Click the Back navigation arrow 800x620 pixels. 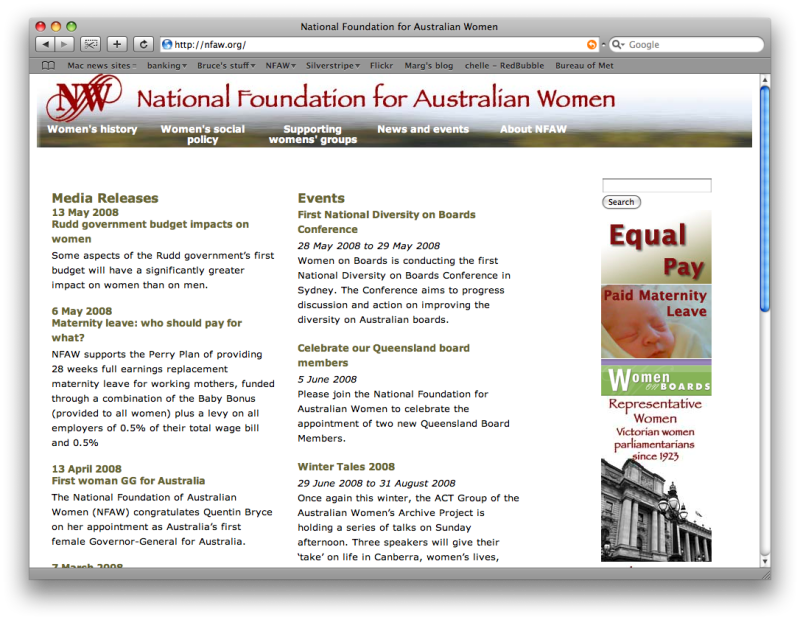(45, 44)
